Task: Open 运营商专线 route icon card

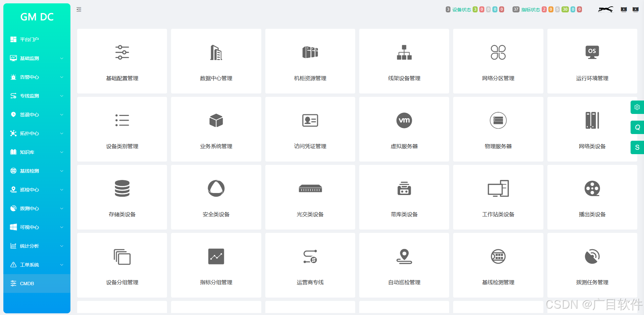Action: click(310, 265)
